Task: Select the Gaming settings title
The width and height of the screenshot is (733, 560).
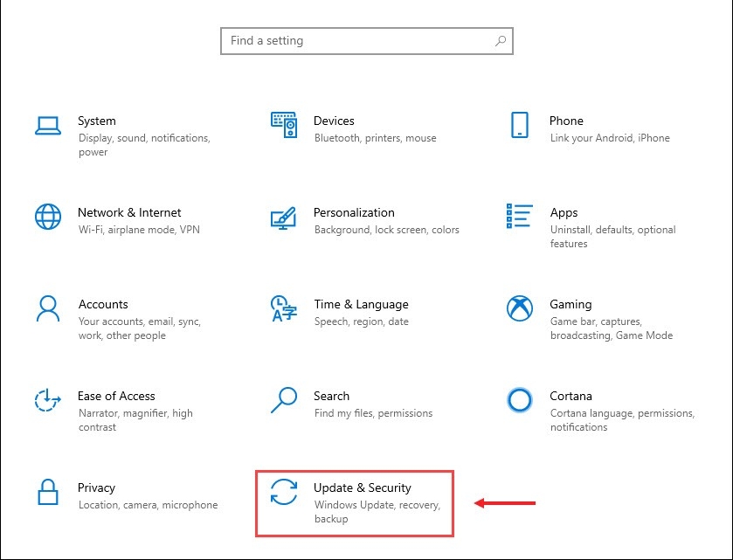Action: [570, 304]
